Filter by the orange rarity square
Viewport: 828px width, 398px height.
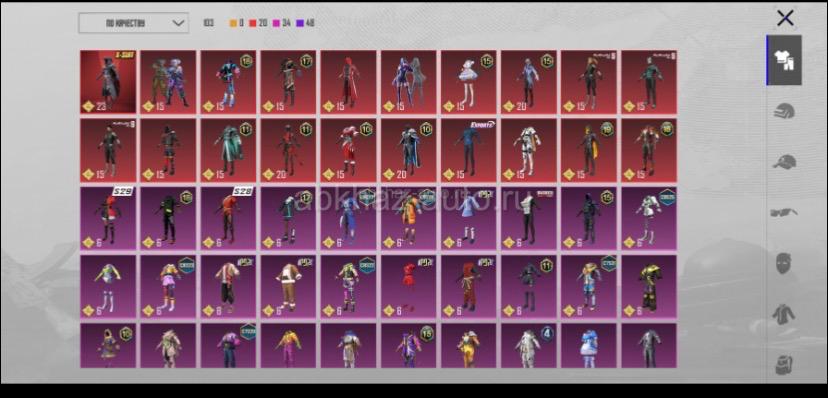click(233, 23)
